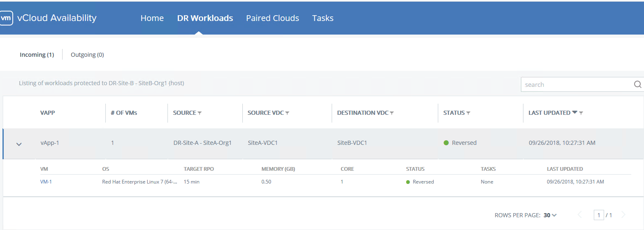Image resolution: width=644 pixels, height=230 pixels.
Task: Click the VM count '1' for vApp-1
Action: click(x=112, y=143)
